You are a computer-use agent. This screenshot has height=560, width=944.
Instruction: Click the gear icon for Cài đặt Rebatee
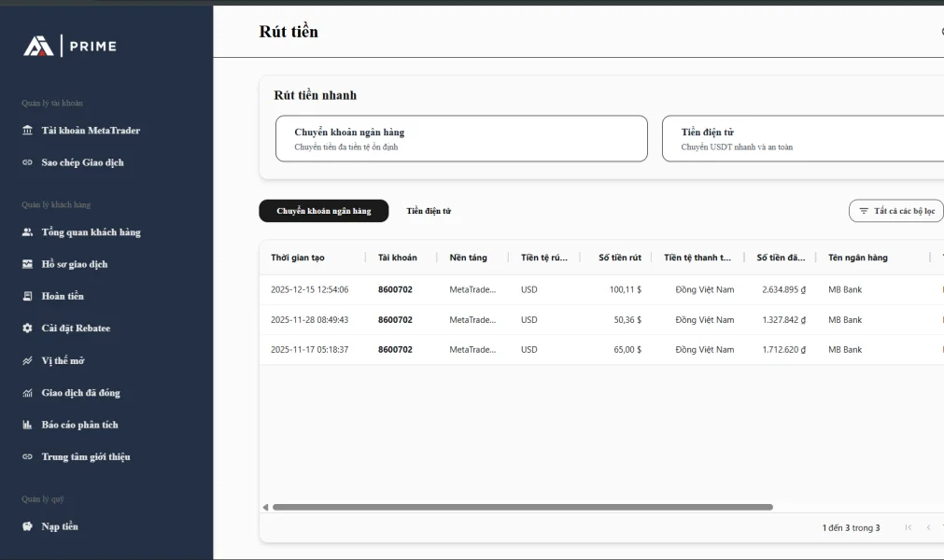pyautogui.click(x=27, y=329)
